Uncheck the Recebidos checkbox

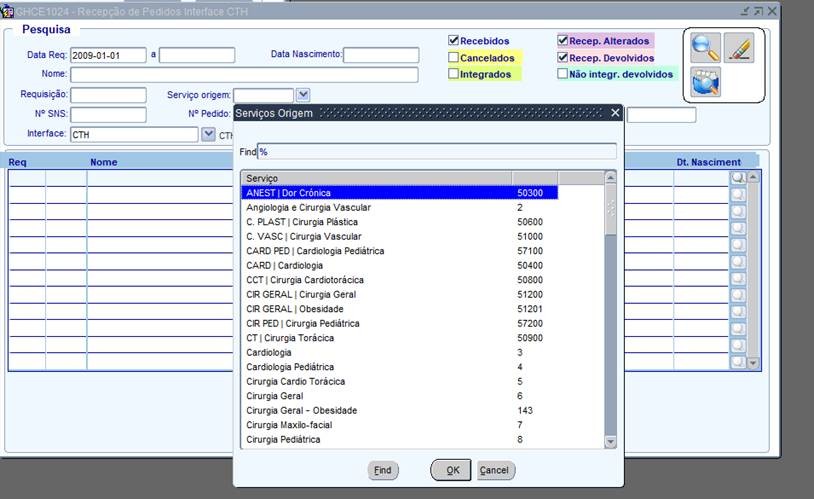(454, 41)
